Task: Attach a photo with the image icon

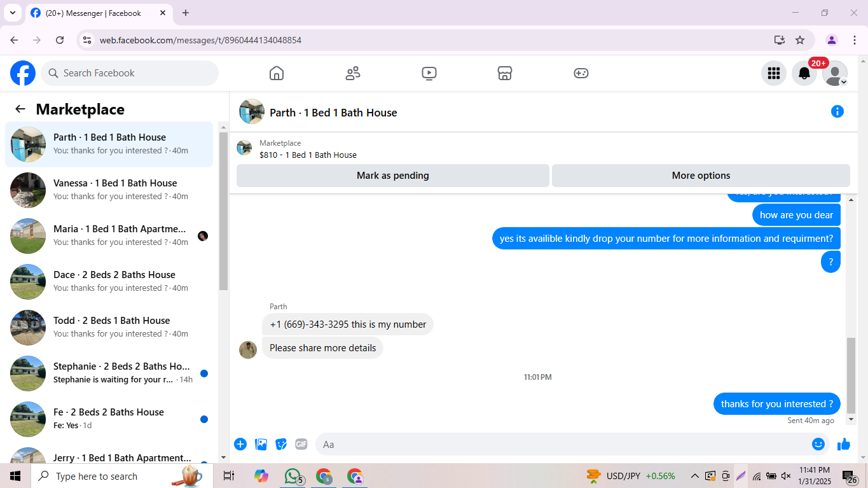Action: 261,444
